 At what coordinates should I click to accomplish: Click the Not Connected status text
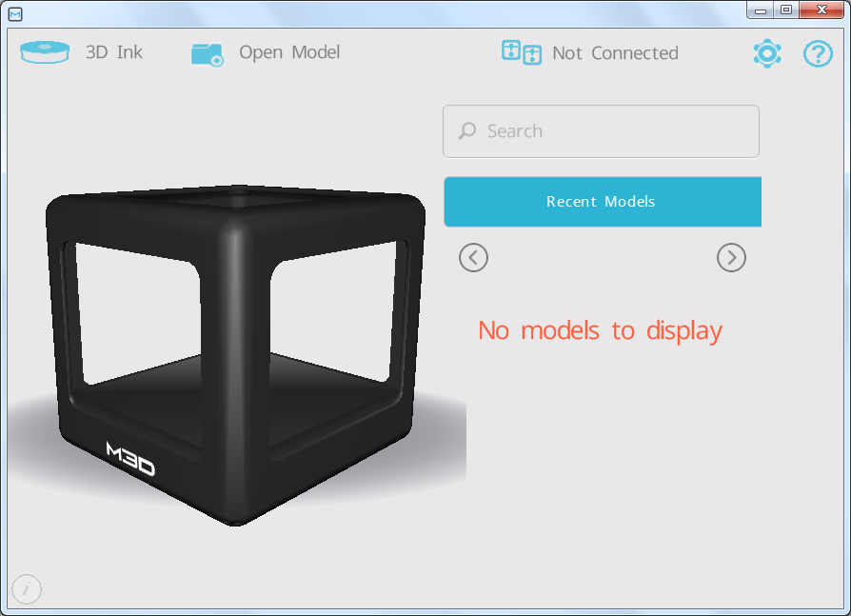coord(615,53)
